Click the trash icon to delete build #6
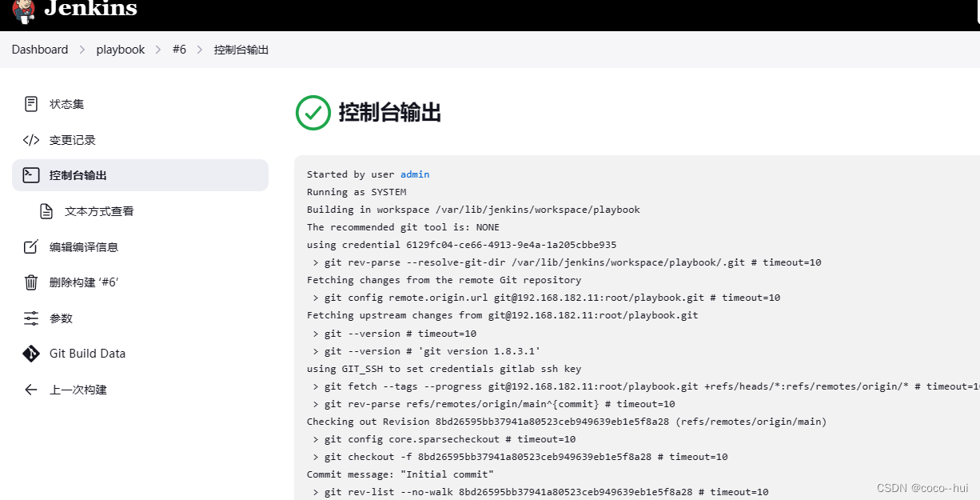This screenshot has width=980, height=500. pyautogui.click(x=30, y=282)
